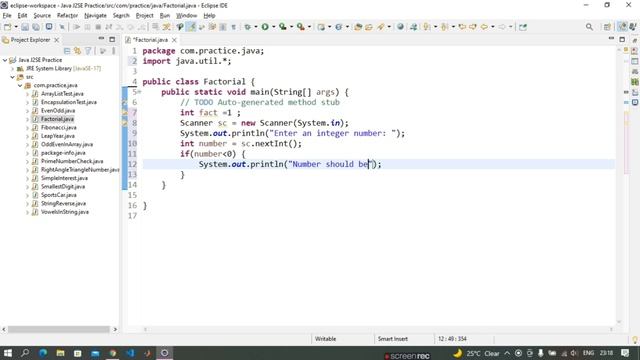This screenshot has width=640, height=360.
Task: Click the Open Perspective icon
Action: [607, 27]
